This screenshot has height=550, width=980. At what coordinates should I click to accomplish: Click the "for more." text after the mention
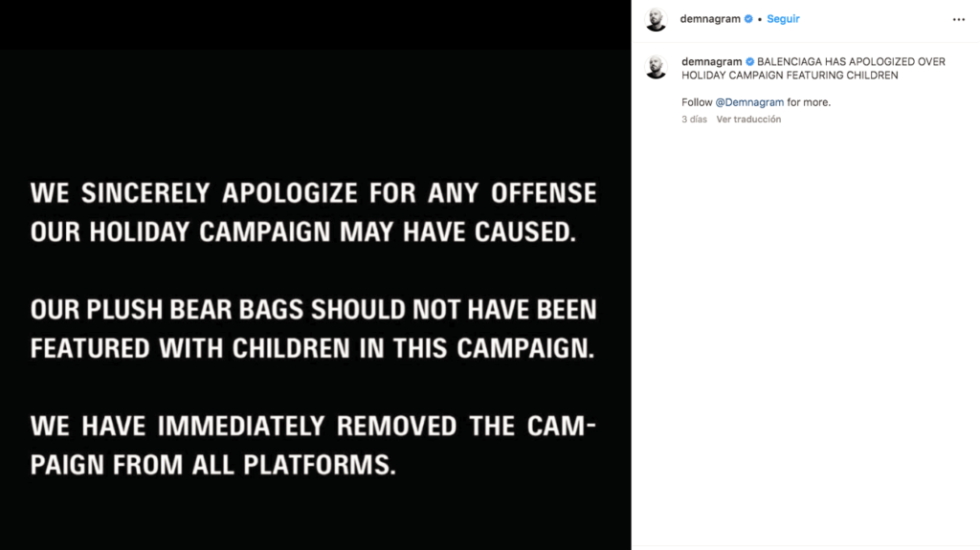coord(809,102)
